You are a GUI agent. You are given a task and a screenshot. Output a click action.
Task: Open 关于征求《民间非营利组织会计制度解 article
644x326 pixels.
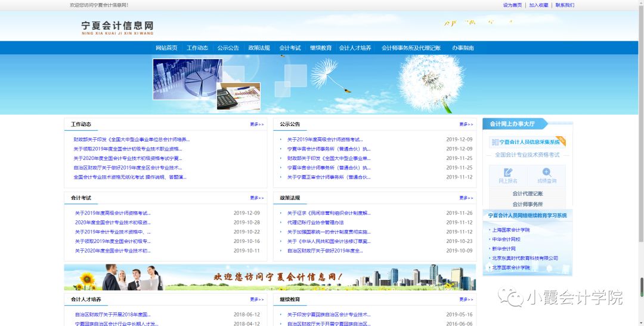pyautogui.click(x=329, y=213)
